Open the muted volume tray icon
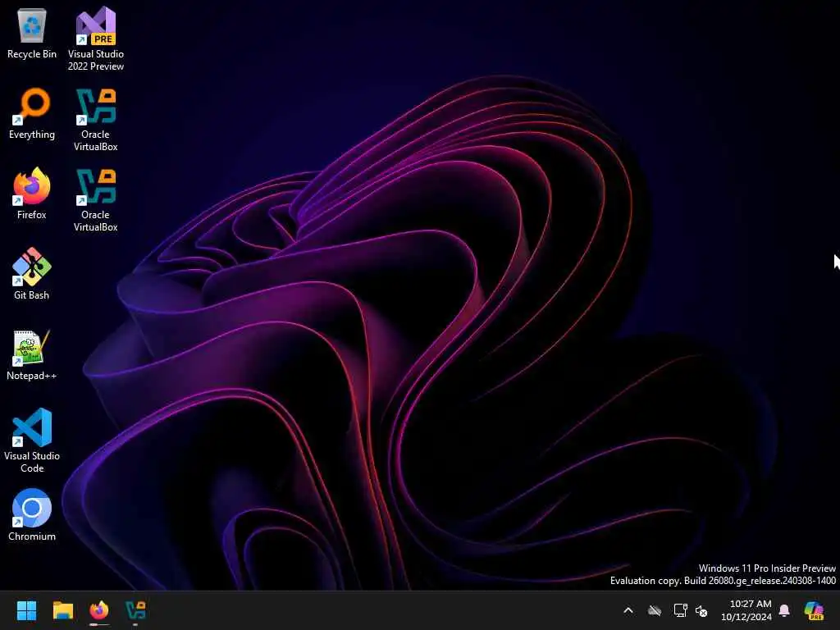840x630 pixels. [701, 610]
